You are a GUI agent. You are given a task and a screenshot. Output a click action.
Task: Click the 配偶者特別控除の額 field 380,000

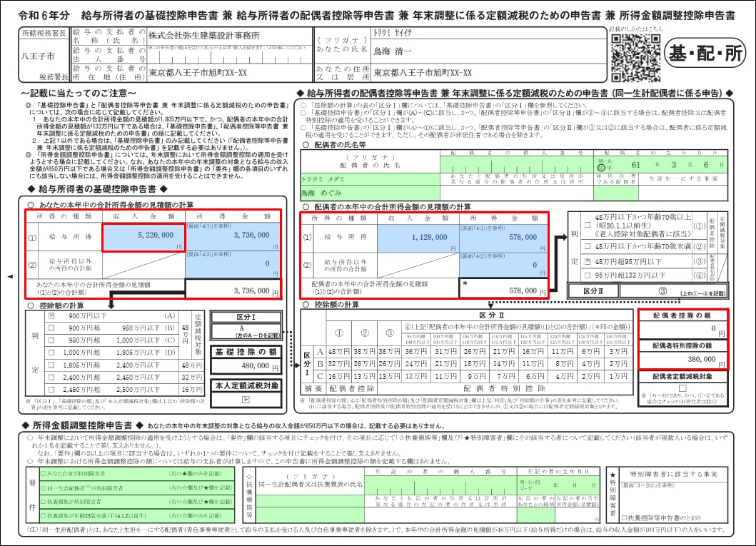[682, 360]
